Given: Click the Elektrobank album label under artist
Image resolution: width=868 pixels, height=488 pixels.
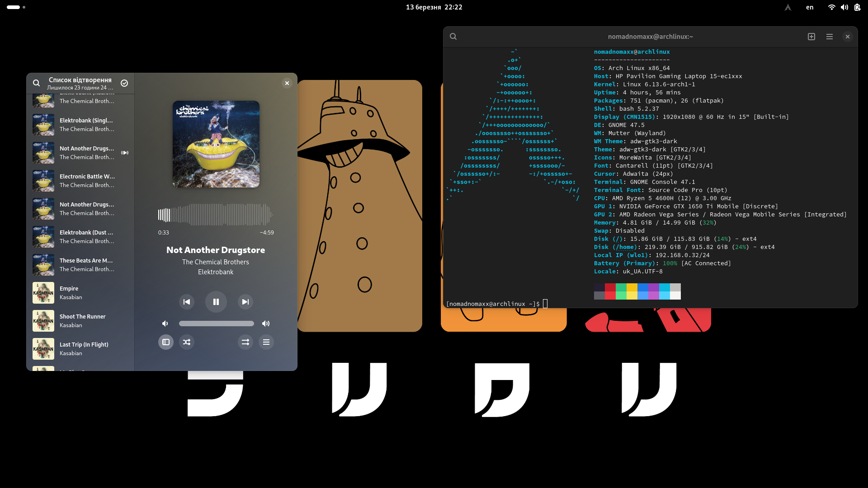Looking at the screenshot, I should coord(216,272).
